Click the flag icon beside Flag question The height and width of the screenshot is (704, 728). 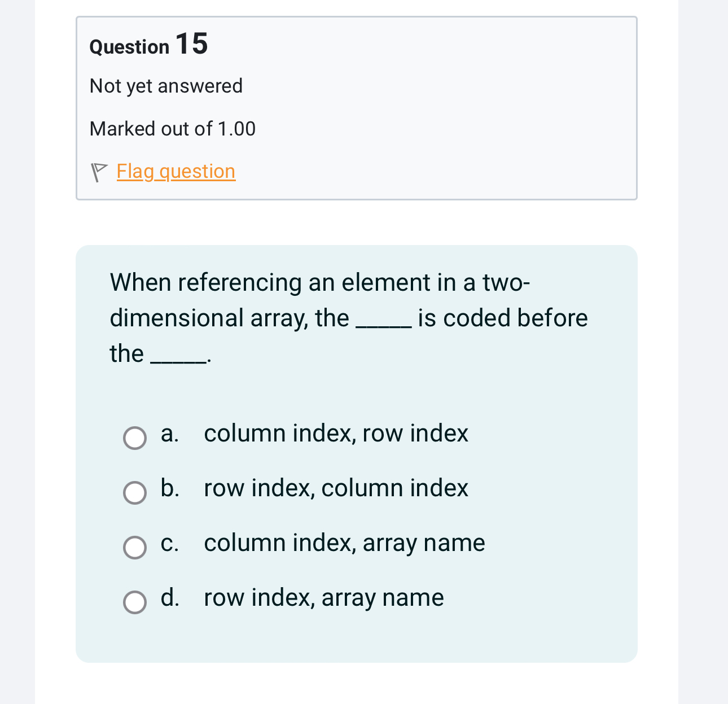click(x=99, y=172)
